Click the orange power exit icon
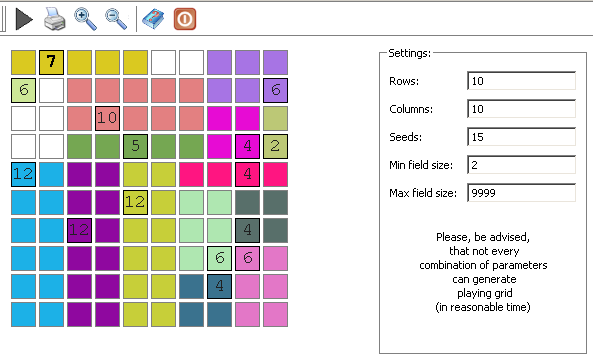 pos(185,19)
